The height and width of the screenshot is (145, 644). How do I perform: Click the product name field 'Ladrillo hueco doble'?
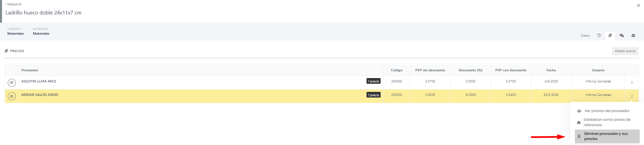pos(44,13)
